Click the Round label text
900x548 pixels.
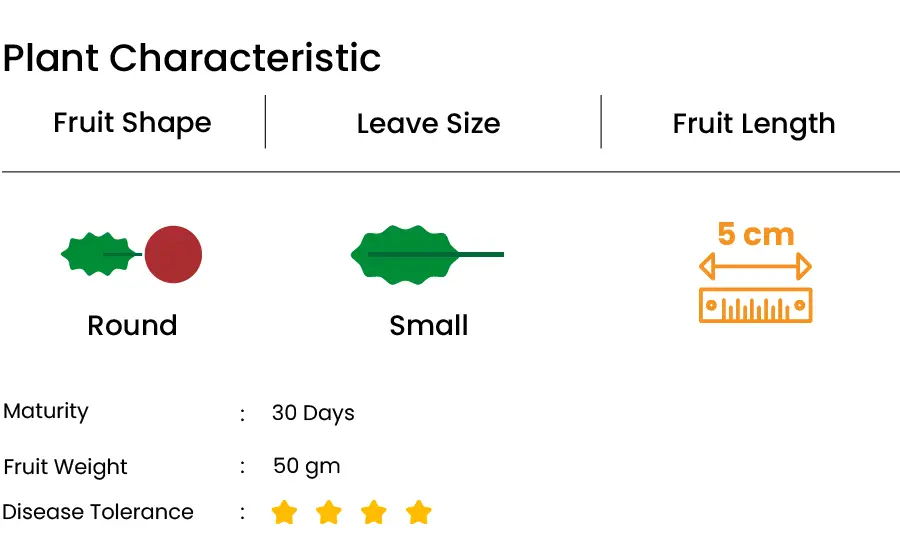click(132, 325)
